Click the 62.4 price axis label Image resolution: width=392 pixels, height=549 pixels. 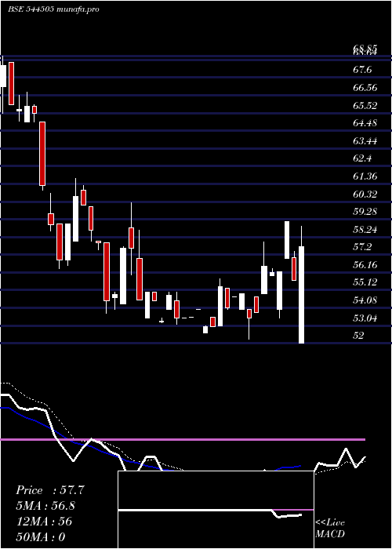point(362,158)
